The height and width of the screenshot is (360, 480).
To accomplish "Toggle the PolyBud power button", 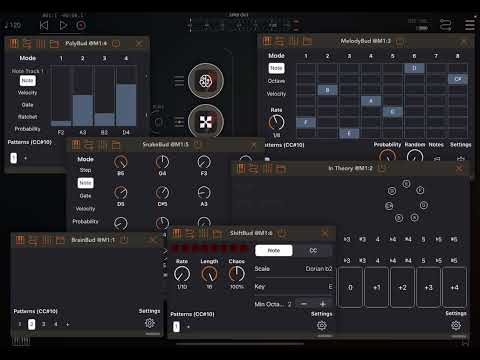I will tap(116, 43).
